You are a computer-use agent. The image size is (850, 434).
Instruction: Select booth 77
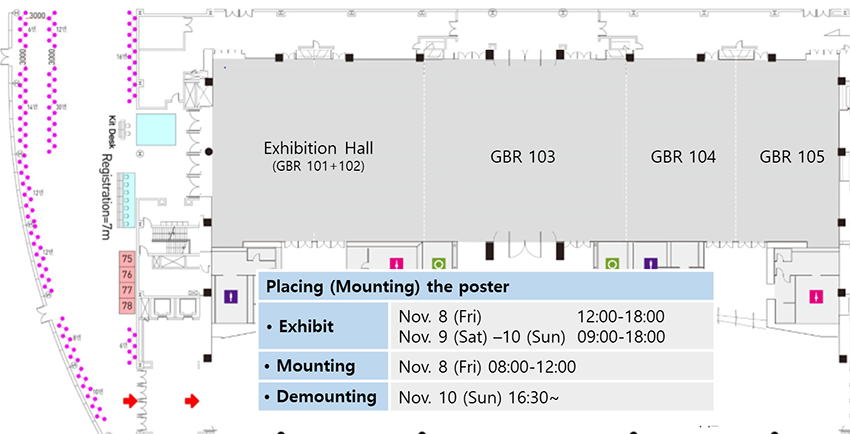coord(127,289)
